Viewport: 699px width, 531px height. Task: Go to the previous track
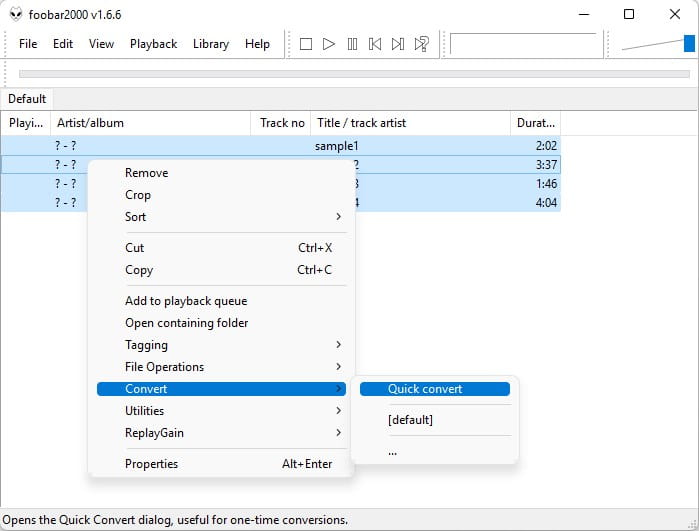375,44
